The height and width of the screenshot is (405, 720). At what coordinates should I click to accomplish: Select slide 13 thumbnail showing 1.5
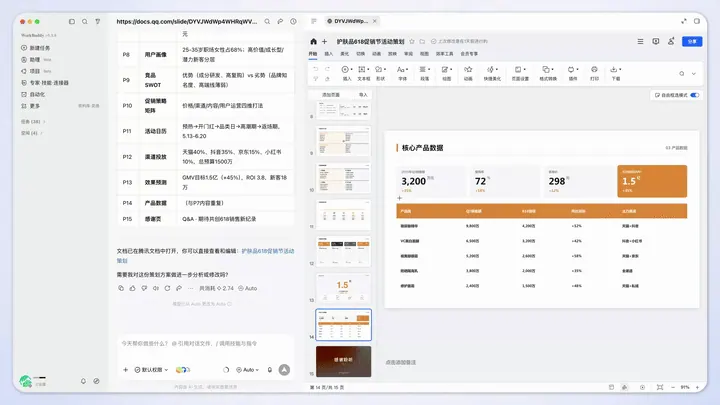click(343, 288)
